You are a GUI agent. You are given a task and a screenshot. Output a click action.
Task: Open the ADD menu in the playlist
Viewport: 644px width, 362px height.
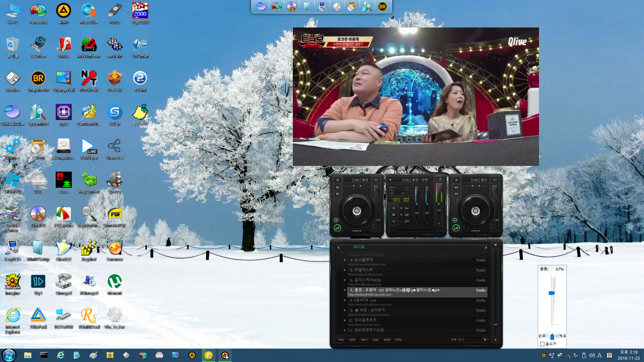pos(375,340)
